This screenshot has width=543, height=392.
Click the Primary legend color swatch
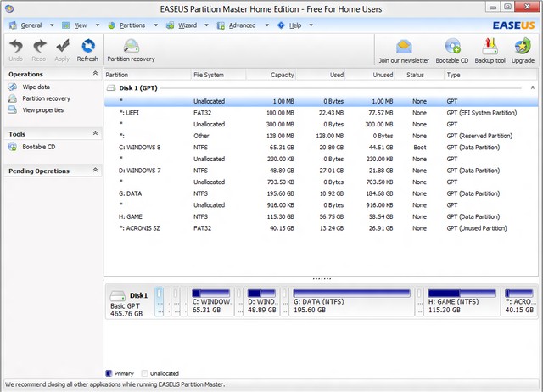109,373
